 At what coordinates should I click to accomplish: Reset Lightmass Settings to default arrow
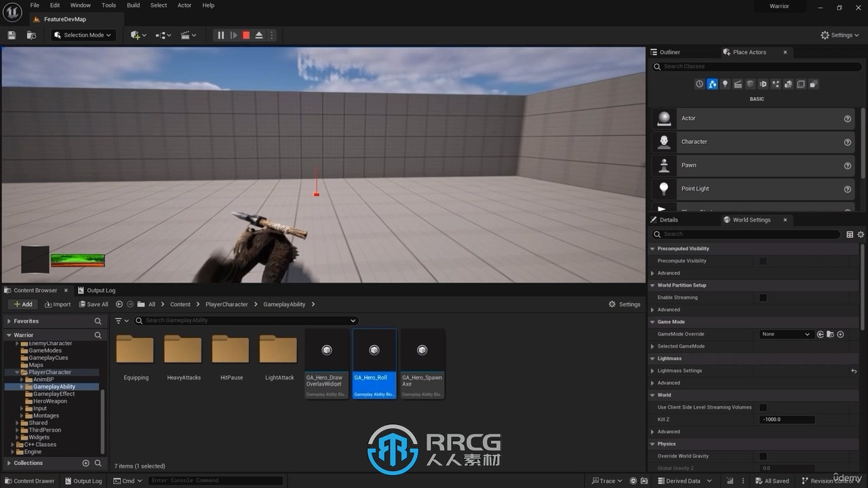coord(854,371)
